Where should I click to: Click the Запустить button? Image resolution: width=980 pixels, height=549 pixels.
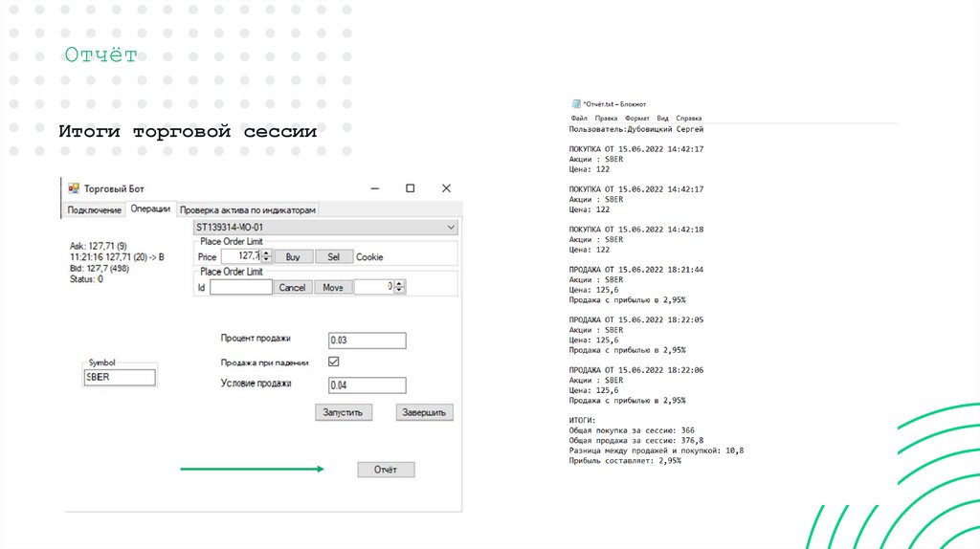[344, 412]
